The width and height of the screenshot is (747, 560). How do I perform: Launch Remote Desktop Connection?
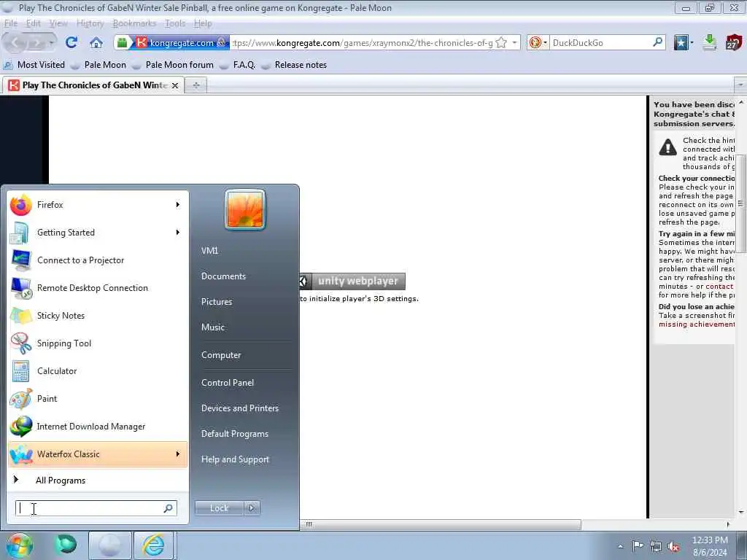[x=98, y=287]
